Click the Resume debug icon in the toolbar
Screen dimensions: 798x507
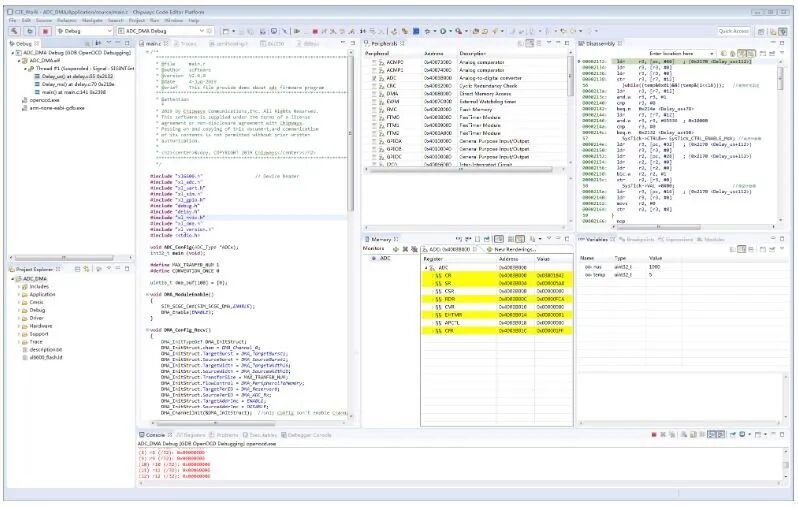click(x=297, y=31)
